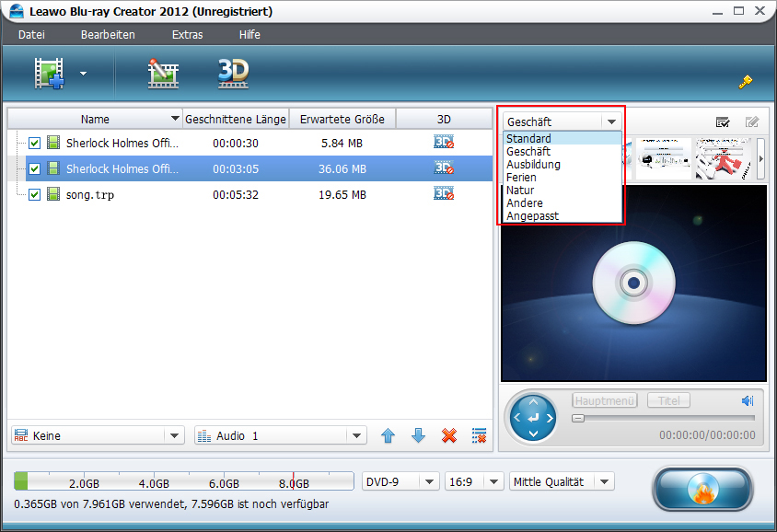Screen dimensions: 777x532
Task: Move selected video up with blue arrow
Action: [388, 436]
